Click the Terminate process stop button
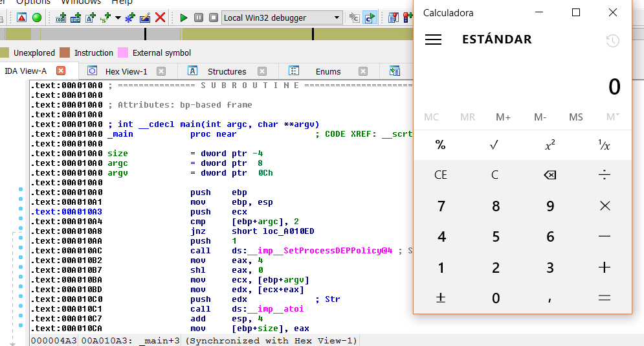 (214, 17)
